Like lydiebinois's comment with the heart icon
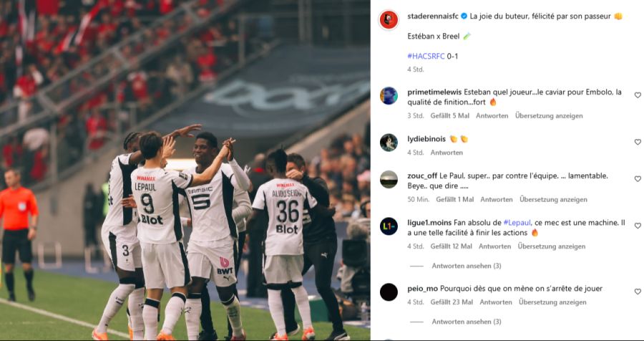This screenshot has height=341, width=644. coord(638,142)
